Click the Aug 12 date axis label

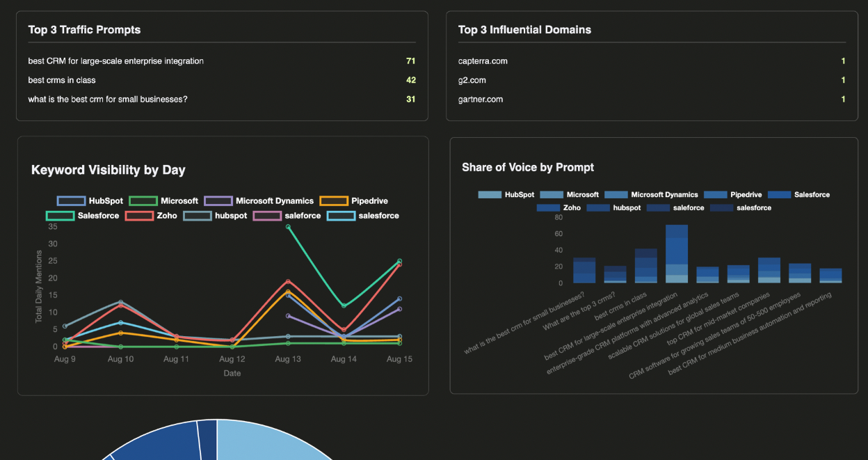[x=232, y=359]
